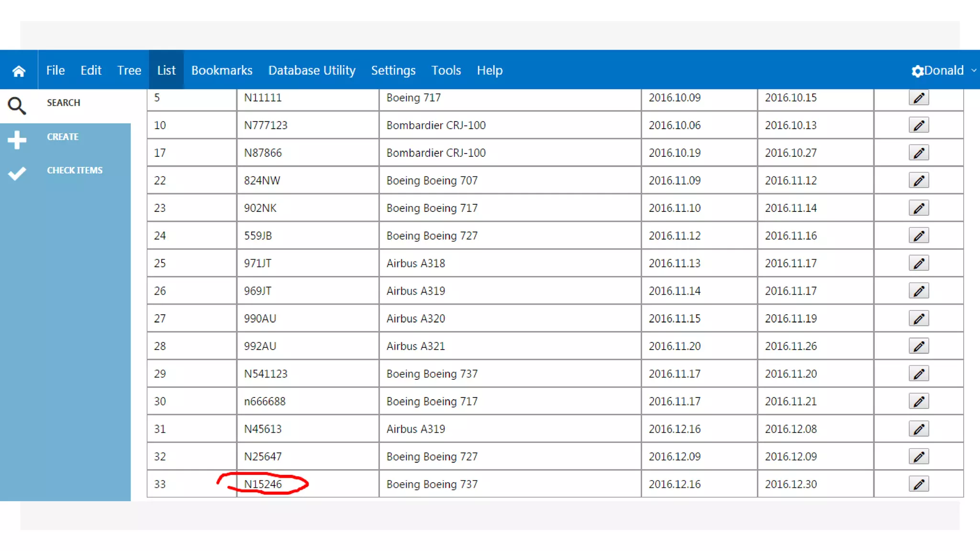Image resolution: width=980 pixels, height=551 pixels.
Task: Expand the Donald user dropdown arrow
Action: [973, 70]
